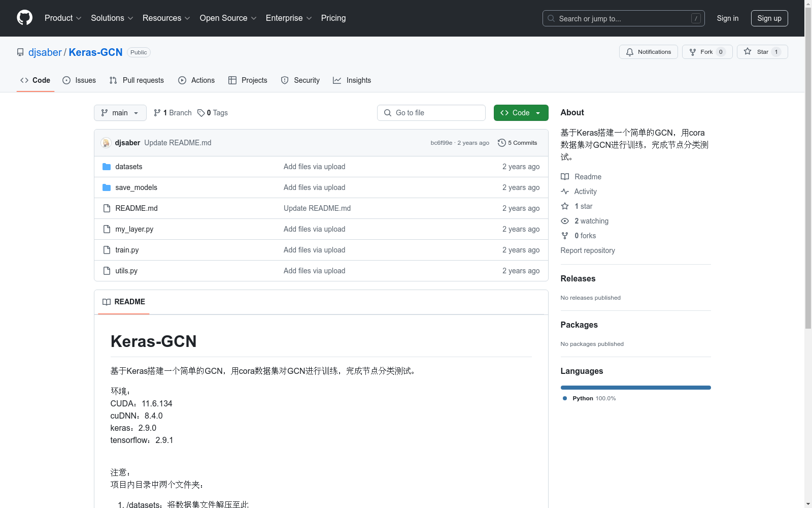The height and width of the screenshot is (508, 812).
Task: Click the 0 Tags link
Action: tap(213, 113)
